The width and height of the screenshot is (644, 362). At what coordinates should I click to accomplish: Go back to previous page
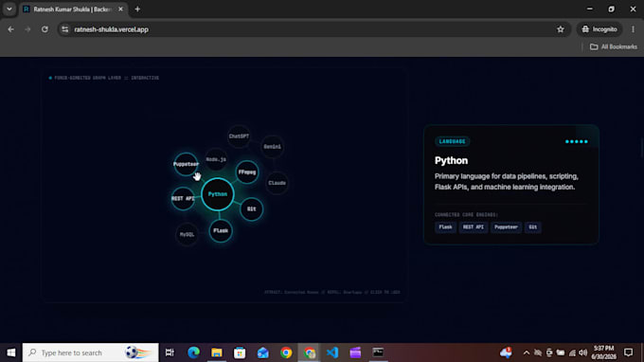tap(10, 29)
